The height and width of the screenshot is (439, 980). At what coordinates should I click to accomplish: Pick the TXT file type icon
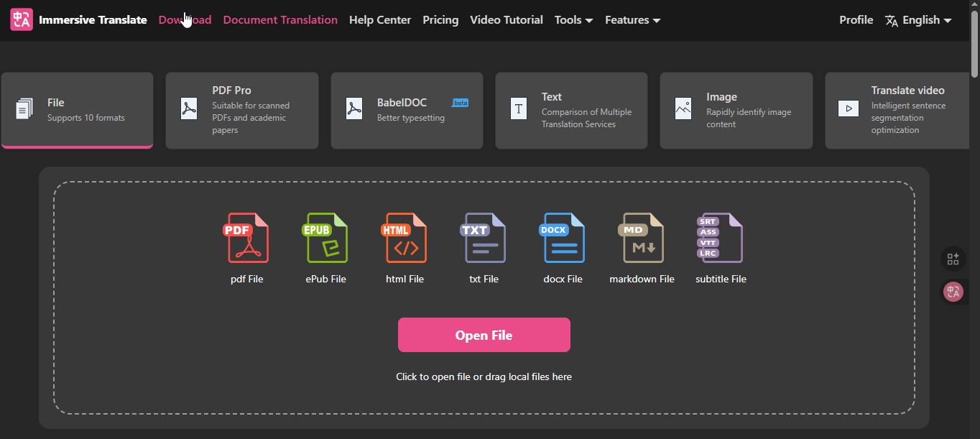pyautogui.click(x=484, y=239)
